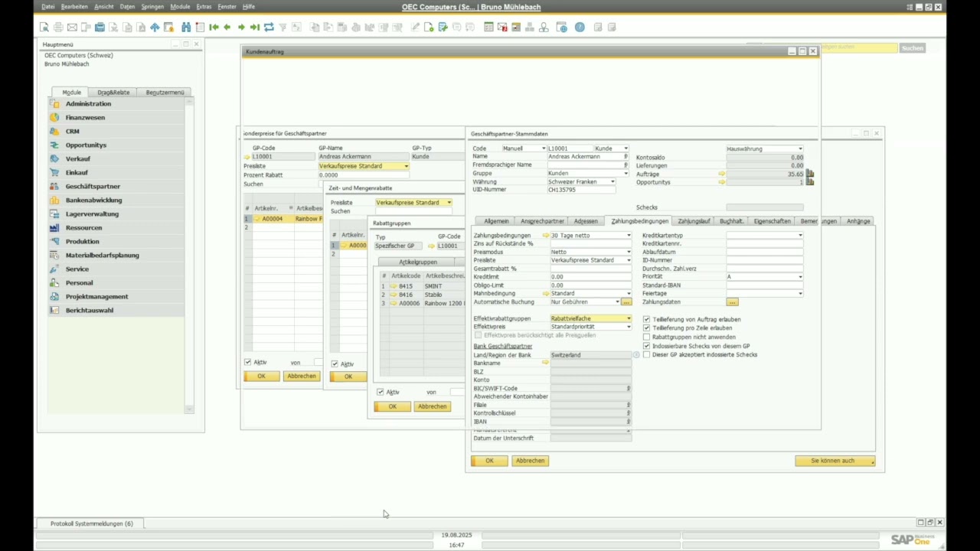Uncheck Teillieferung von Auftrag erlauben
Screen dimensions: 980x551
(647, 320)
